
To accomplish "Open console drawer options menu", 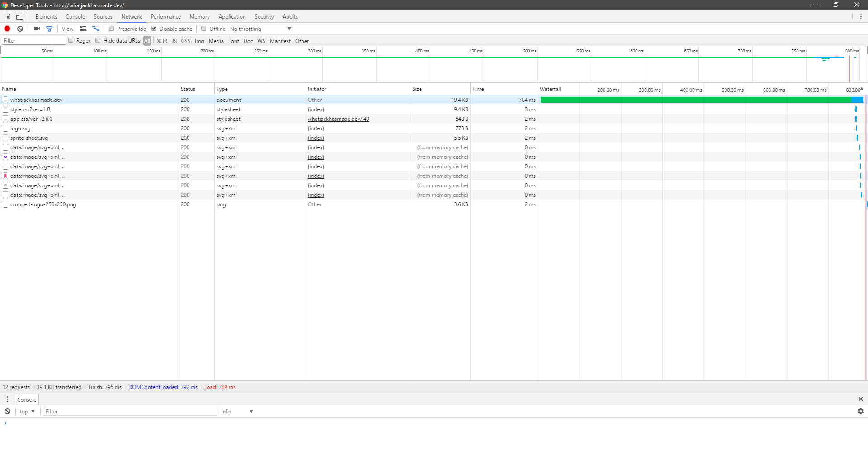I will (7, 399).
